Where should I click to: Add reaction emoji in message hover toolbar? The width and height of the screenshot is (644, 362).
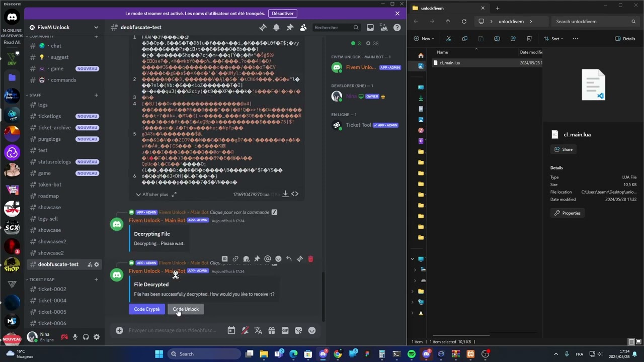point(278,259)
